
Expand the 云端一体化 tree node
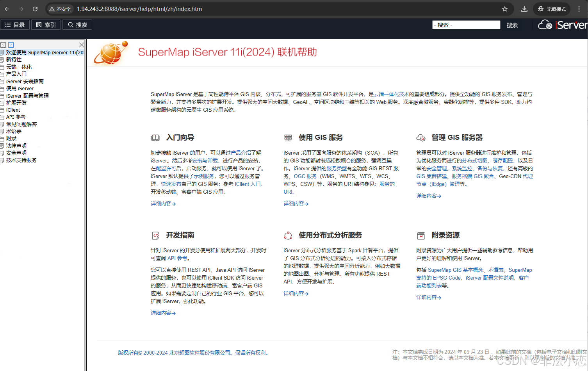tap(19, 67)
